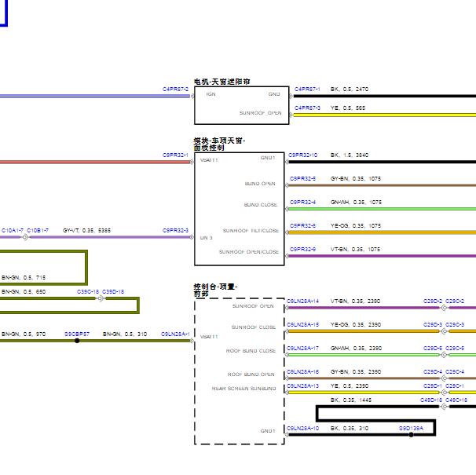Select connector label C9PR32-1
476x475 pixels.
coord(175,155)
